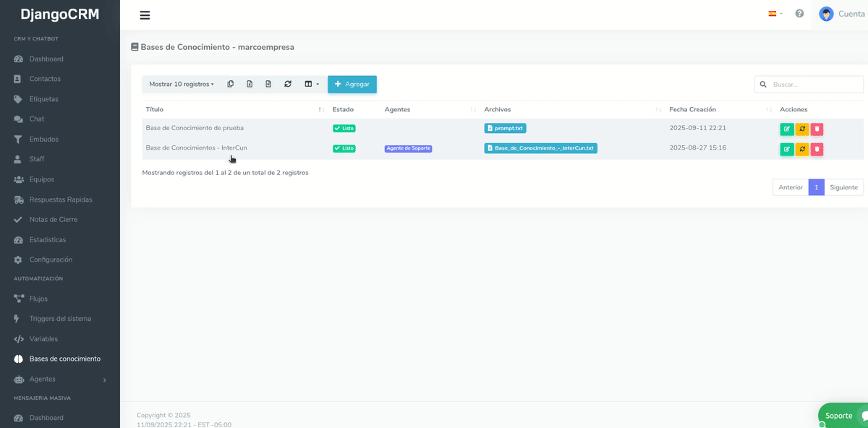Click the DjangoCRM logo

tap(59, 14)
